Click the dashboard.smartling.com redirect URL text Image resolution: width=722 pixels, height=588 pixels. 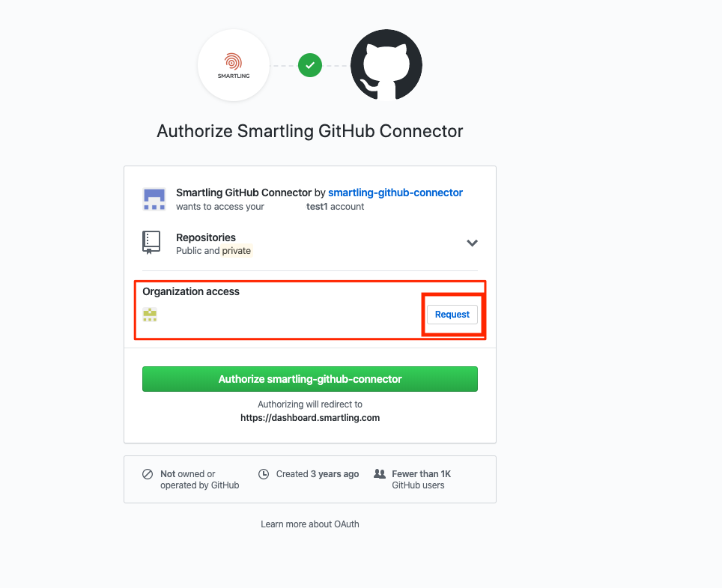pyautogui.click(x=310, y=418)
